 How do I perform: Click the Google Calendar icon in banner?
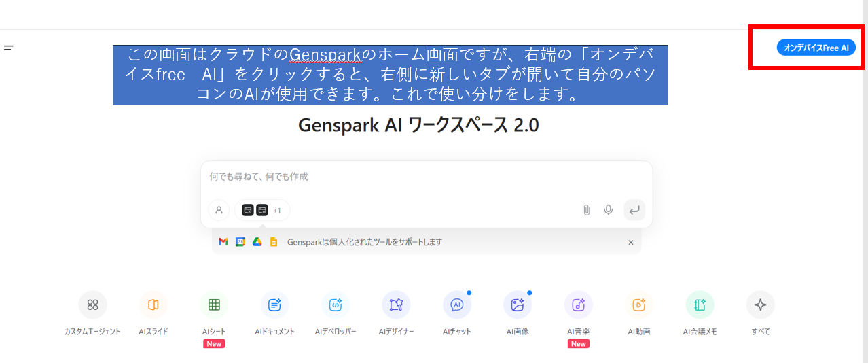[240, 242]
